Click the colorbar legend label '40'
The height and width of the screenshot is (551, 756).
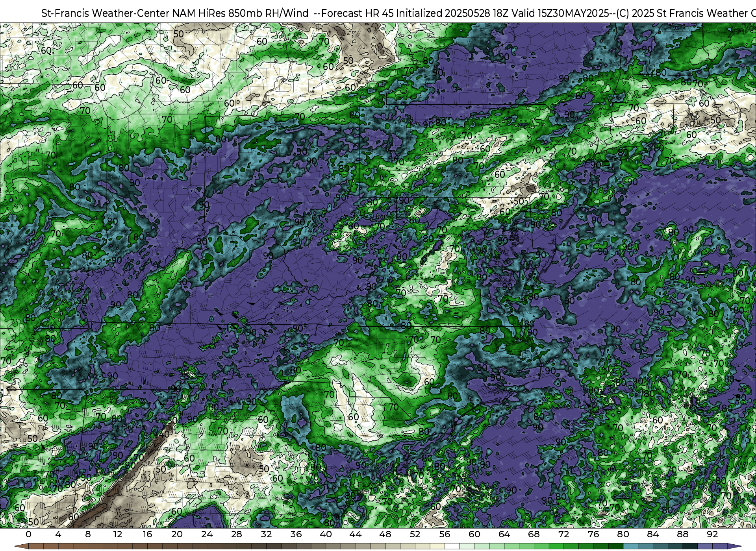coord(326,534)
